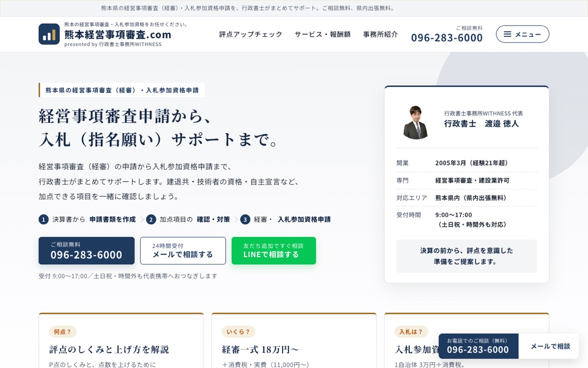Click 経営事項審査・建設業許可 specialty text
Screen dimensions: 588x368
pyautogui.click(x=472, y=181)
